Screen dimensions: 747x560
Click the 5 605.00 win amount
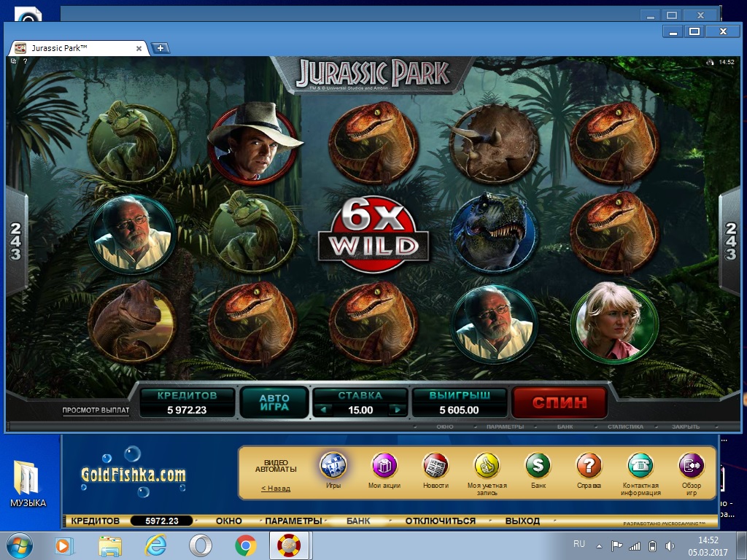(x=459, y=410)
